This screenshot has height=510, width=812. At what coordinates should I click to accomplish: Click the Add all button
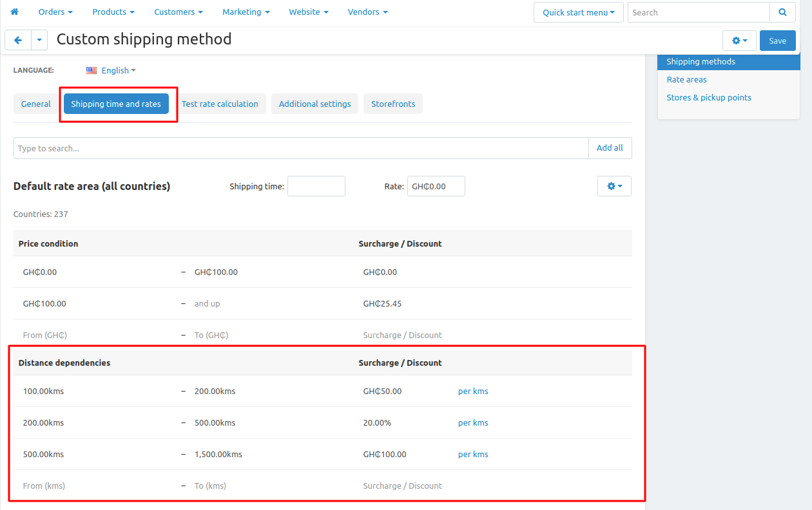pyautogui.click(x=610, y=148)
